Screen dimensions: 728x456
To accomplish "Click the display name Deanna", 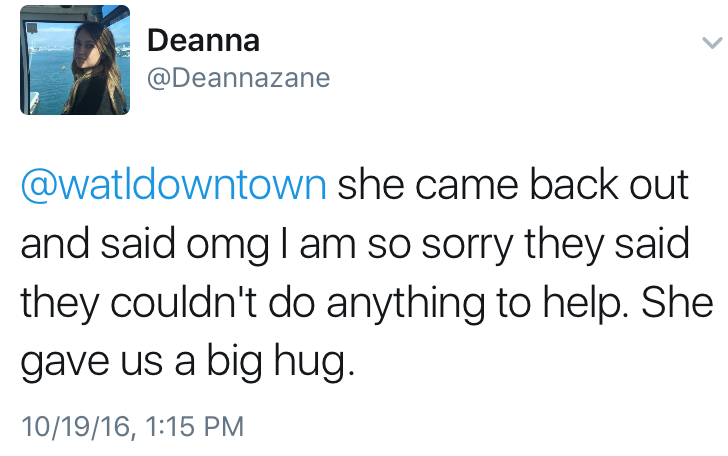I will [203, 41].
